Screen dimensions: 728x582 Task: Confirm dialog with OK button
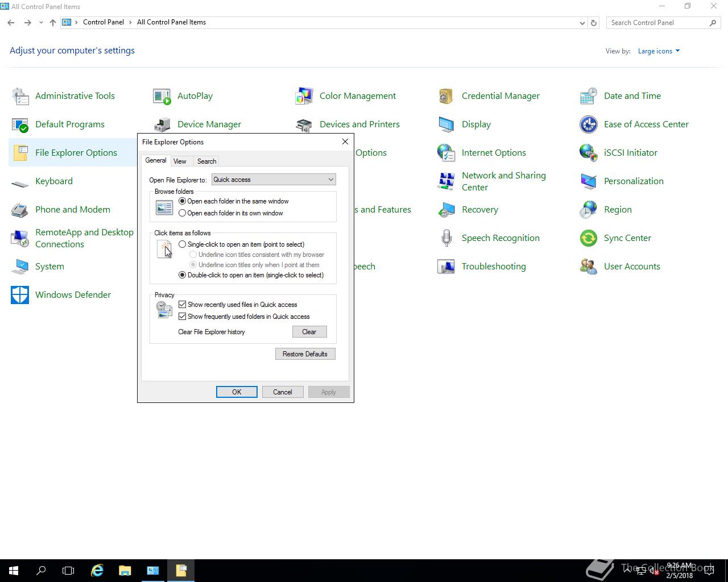pyautogui.click(x=237, y=392)
